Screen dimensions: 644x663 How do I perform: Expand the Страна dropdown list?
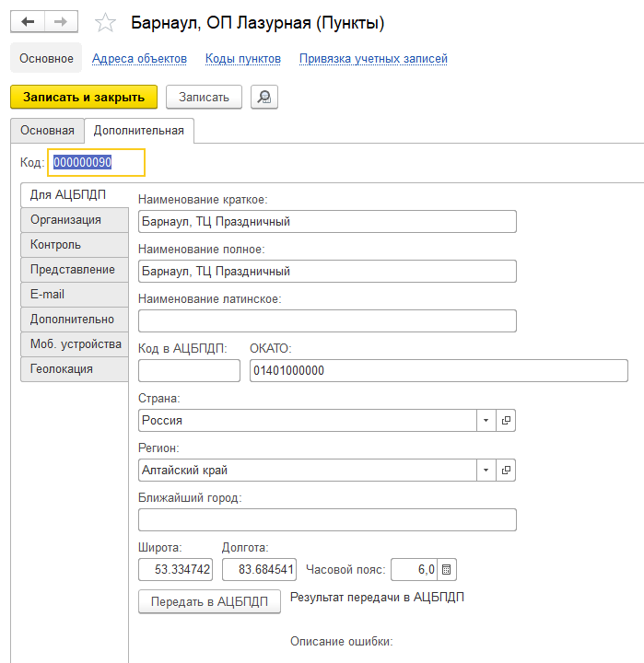[x=486, y=420]
